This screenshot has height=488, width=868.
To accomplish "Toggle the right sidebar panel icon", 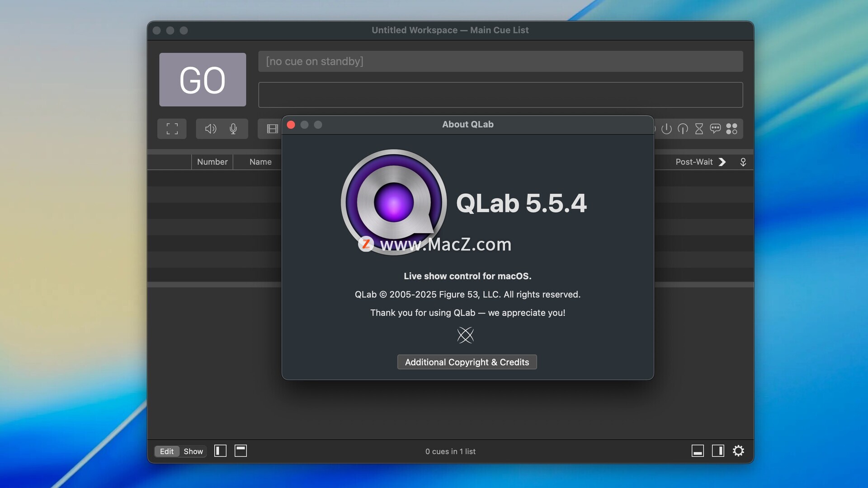I will pyautogui.click(x=718, y=450).
